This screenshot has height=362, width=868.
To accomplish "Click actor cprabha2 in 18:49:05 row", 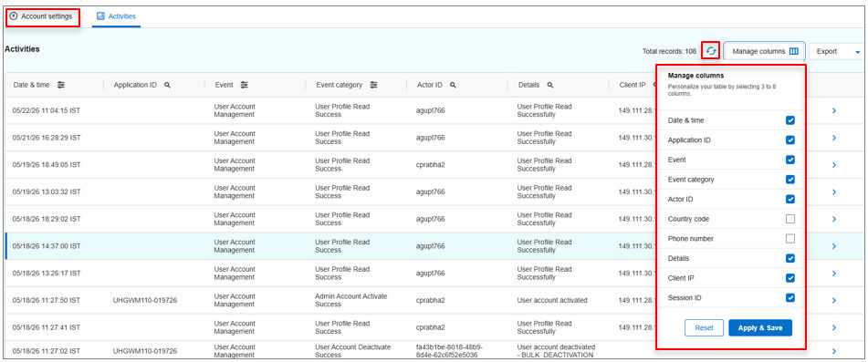I will (x=430, y=165).
